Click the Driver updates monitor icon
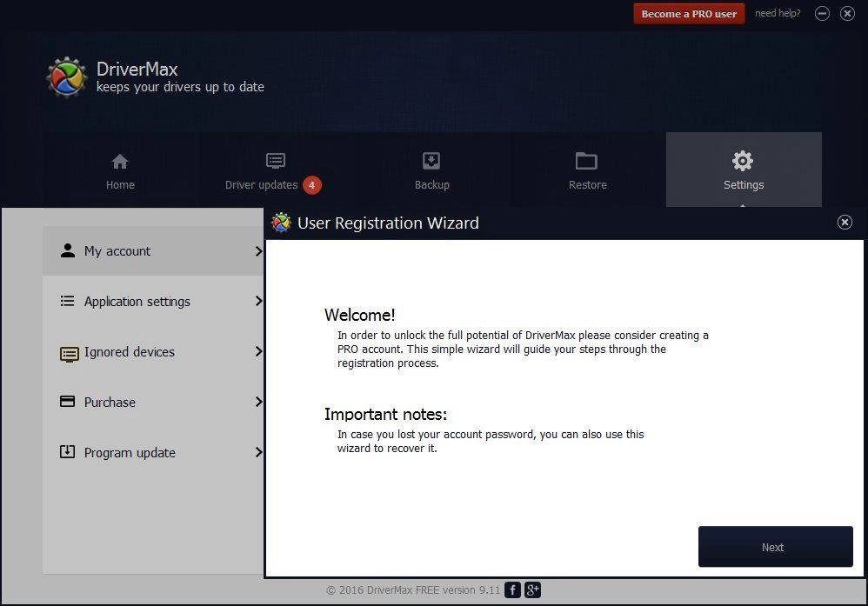The width and height of the screenshot is (868, 606). click(x=276, y=161)
